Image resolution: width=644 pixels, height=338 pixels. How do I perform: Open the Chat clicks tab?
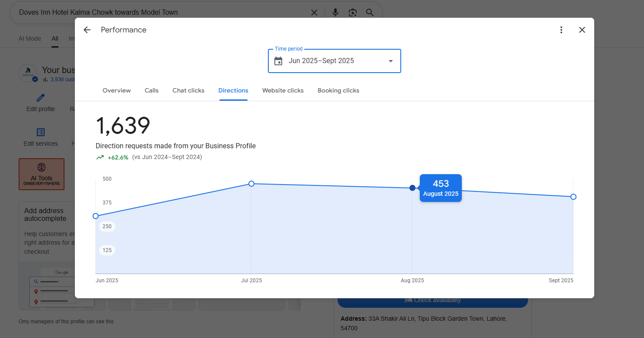click(188, 90)
